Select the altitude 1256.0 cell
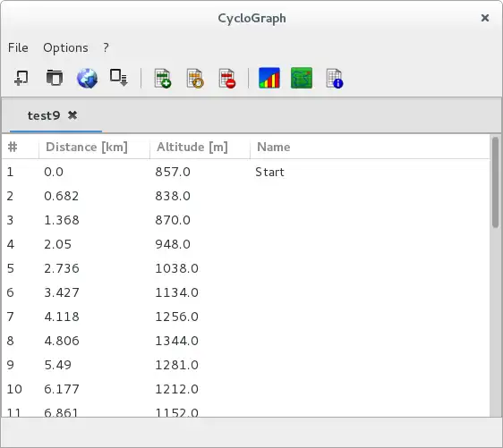Viewport: 503px width, 448px height. tap(176, 317)
